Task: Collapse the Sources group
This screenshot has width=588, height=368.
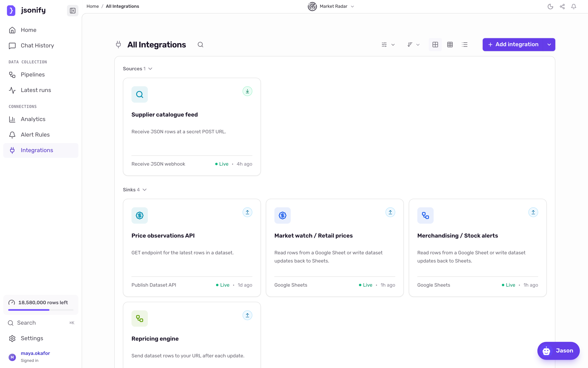Action: point(138,69)
